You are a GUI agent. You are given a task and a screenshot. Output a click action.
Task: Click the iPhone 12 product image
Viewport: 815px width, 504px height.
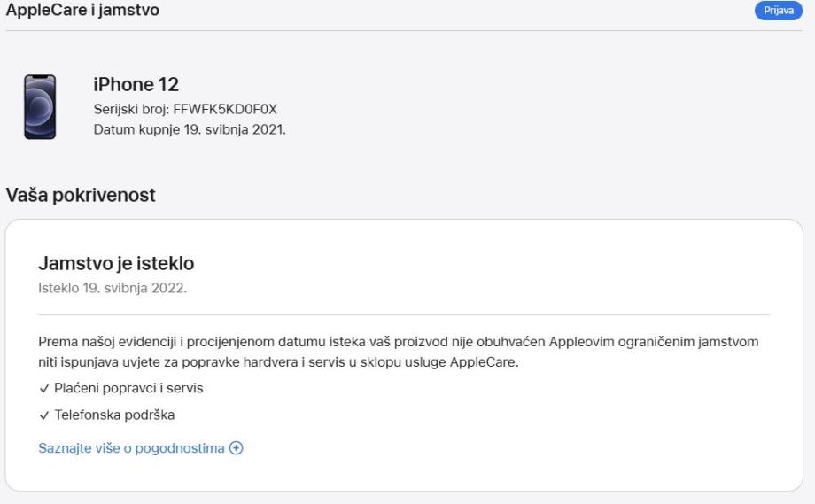point(40,107)
